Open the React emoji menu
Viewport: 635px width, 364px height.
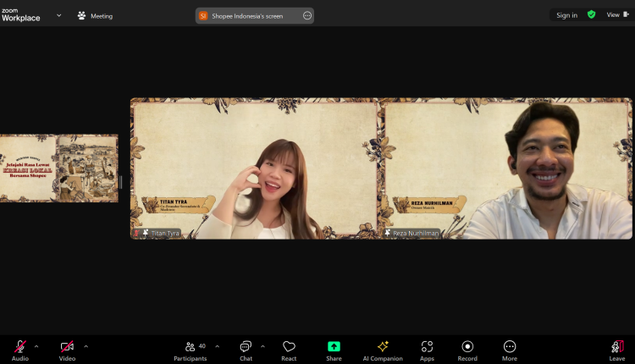coord(289,347)
